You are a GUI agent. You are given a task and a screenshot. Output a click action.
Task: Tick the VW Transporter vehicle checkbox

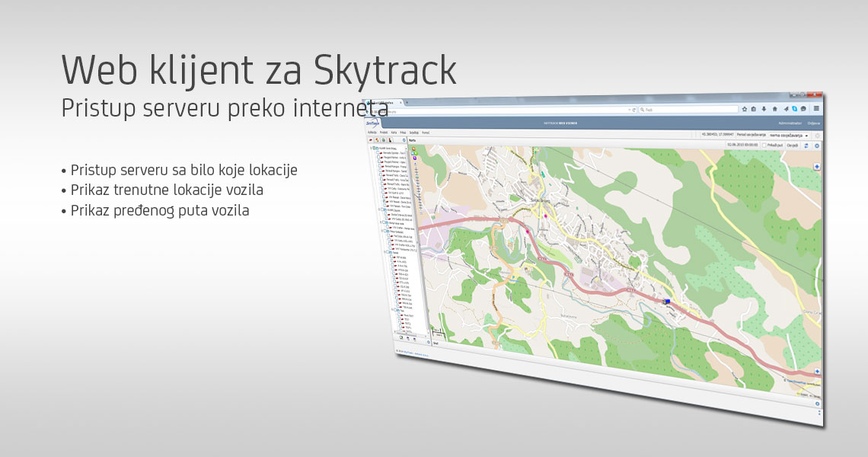[x=391, y=248]
